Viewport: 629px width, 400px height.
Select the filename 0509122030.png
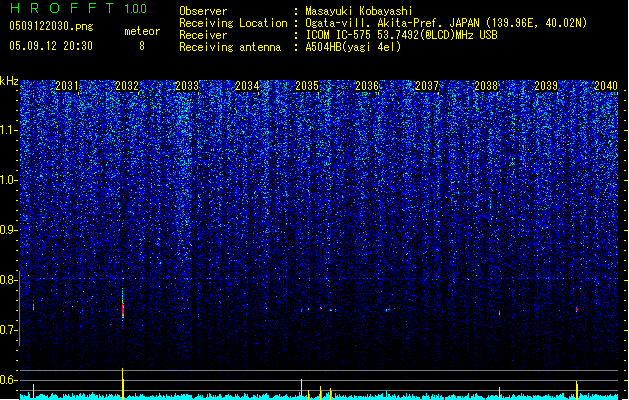click(x=51, y=26)
